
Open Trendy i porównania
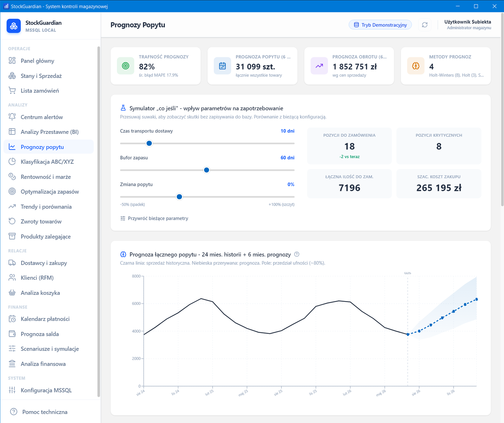(x=49, y=207)
